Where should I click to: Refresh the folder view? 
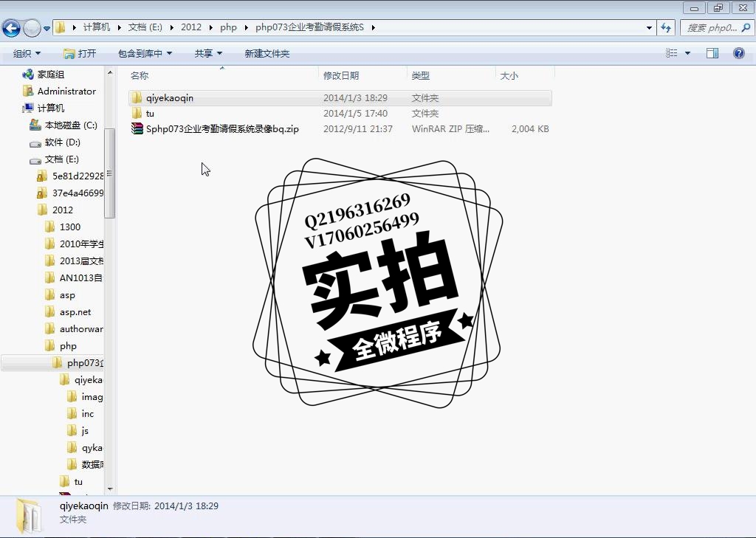coord(666,28)
